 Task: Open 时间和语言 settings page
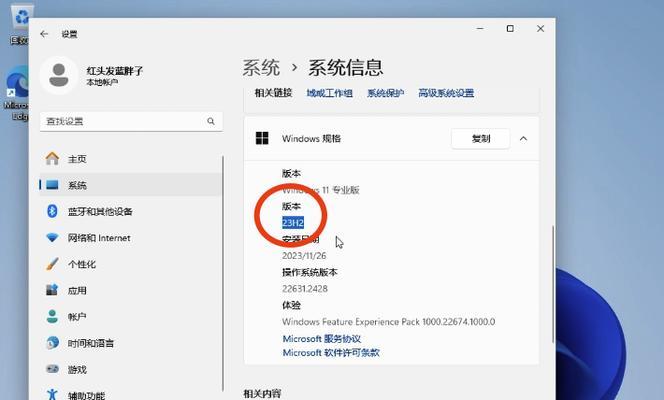point(130,343)
